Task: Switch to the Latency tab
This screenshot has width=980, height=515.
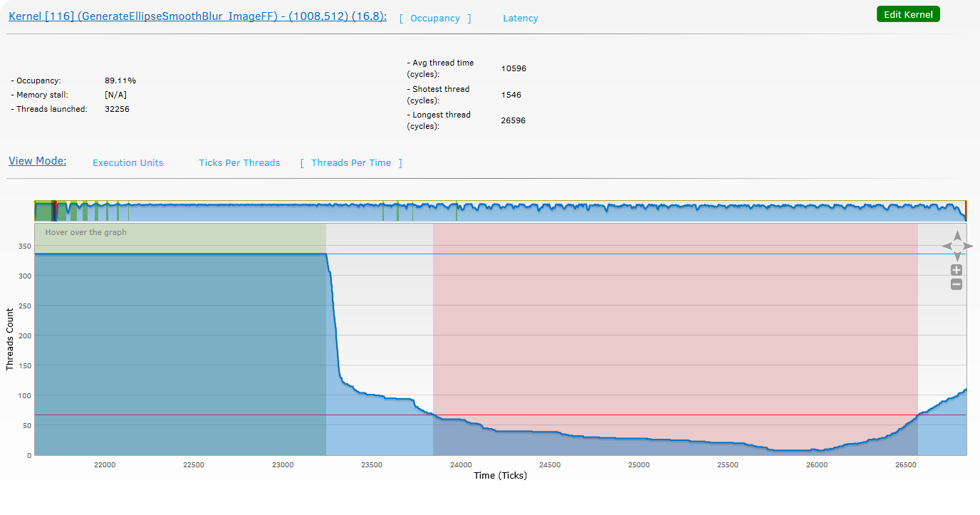Action: click(520, 19)
